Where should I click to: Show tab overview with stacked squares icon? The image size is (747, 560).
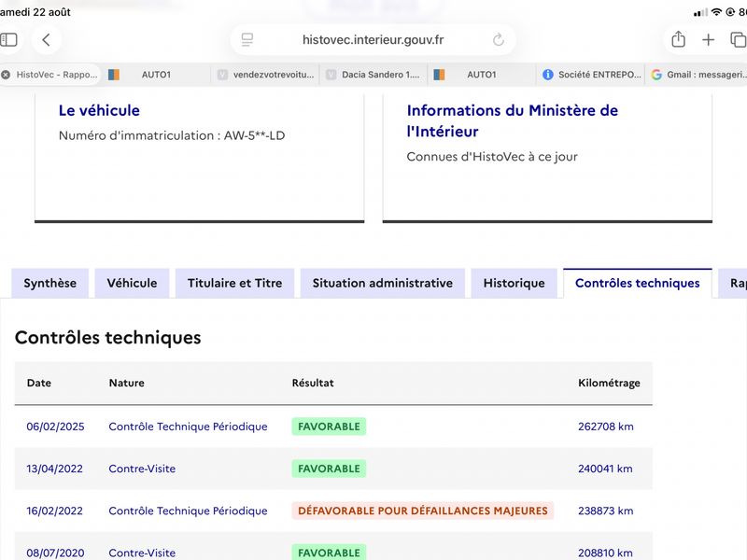(x=739, y=39)
